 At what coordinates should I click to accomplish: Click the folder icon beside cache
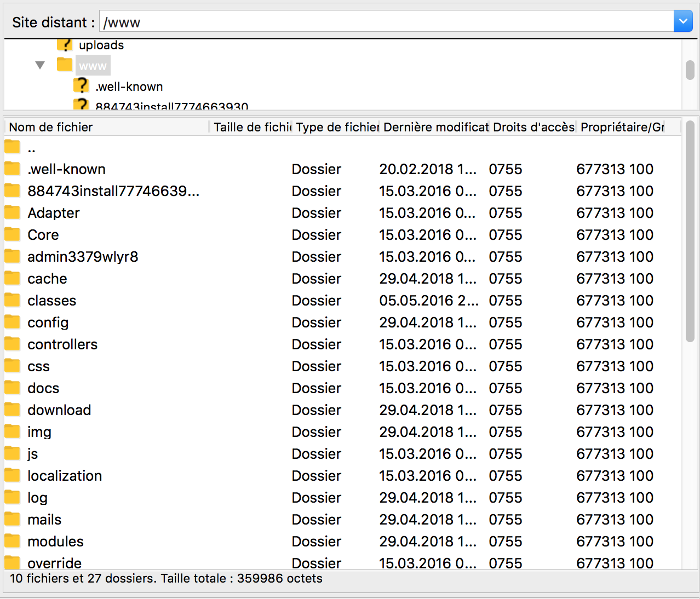(12, 278)
